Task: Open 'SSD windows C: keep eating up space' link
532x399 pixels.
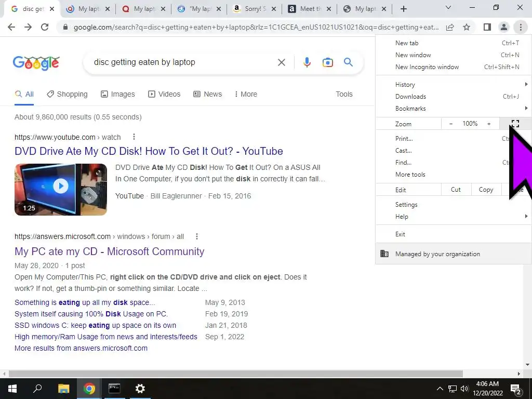Action: pyautogui.click(x=96, y=325)
